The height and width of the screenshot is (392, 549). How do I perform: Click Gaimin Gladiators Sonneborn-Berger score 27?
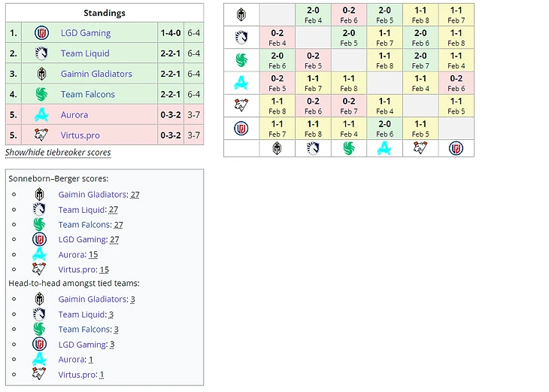click(x=135, y=194)
